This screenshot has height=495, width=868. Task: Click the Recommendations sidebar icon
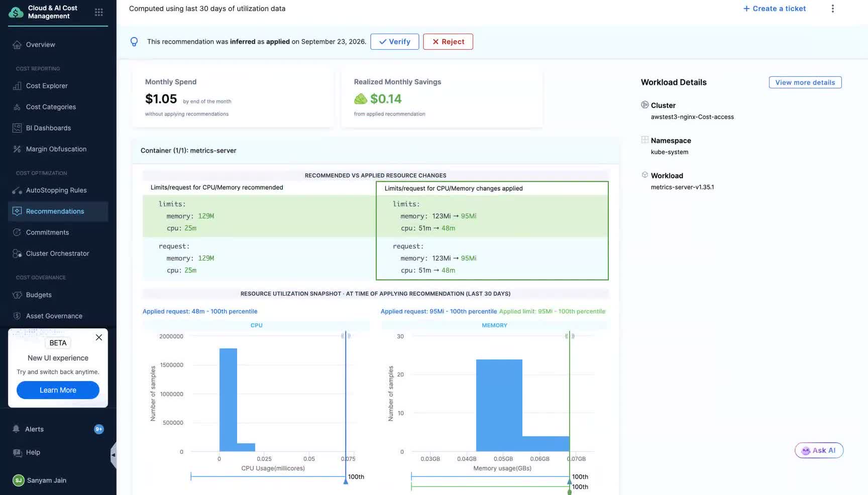(x=17, y=211)
